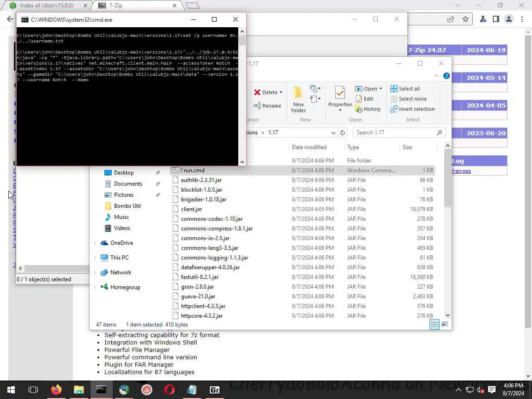Viewport: 532px width, 399px height.
Task: Open File Explorer from the taskbar
Action: pyautogui.click(x=79, y=390)
